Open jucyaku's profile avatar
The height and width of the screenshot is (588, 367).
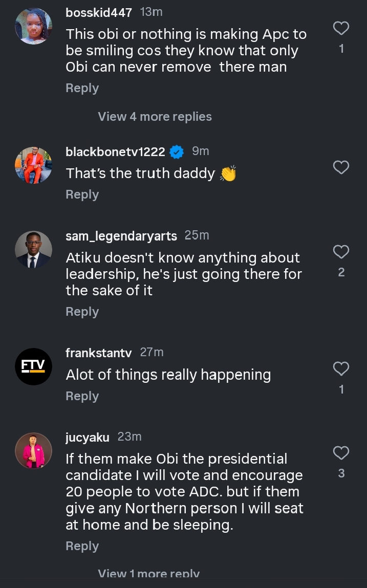point(33,451)
